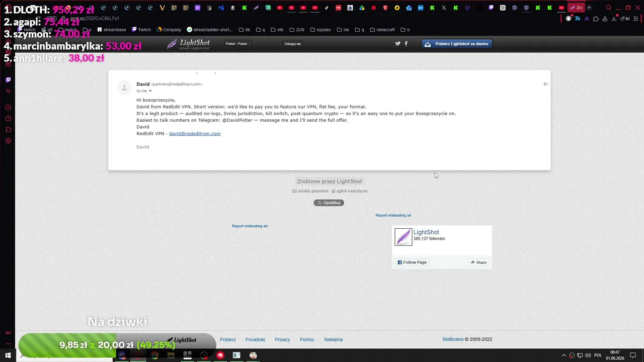Switch to the X browser tab
The height and width of the screenshot is (362, 644).
coord(444,8)
